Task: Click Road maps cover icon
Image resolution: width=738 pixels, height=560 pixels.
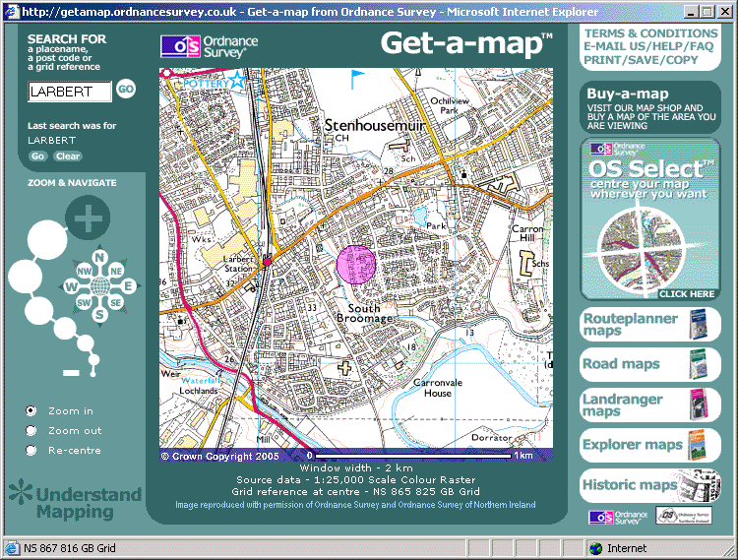Action: point(699,364)
